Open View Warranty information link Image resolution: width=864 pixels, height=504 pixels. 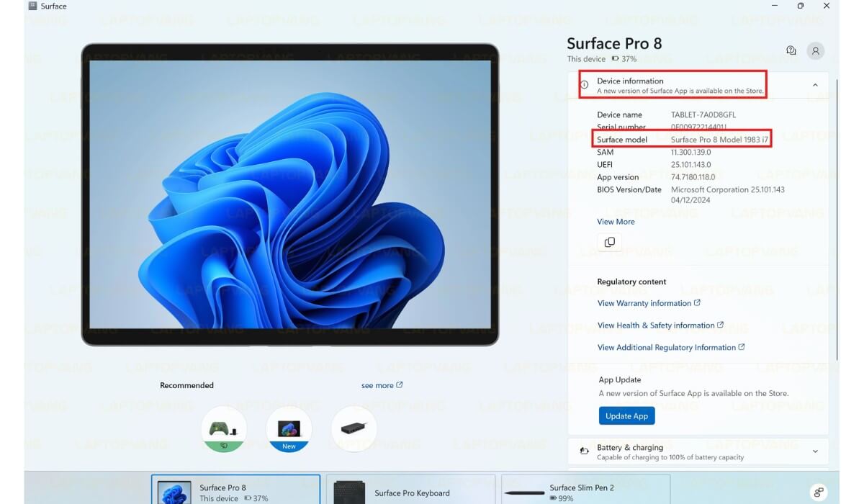click(649, 303)
